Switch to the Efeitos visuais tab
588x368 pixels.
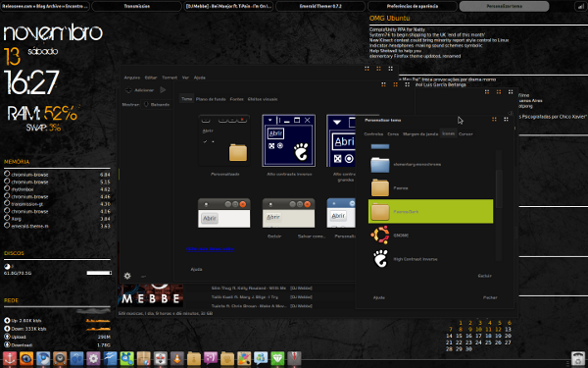[x=263, y=99]
